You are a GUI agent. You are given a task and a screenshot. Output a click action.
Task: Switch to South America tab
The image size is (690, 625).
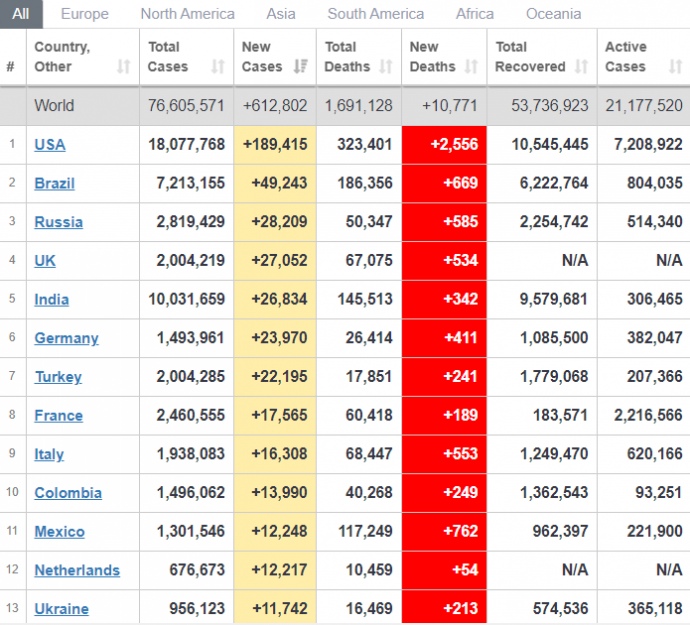(375, 14)
